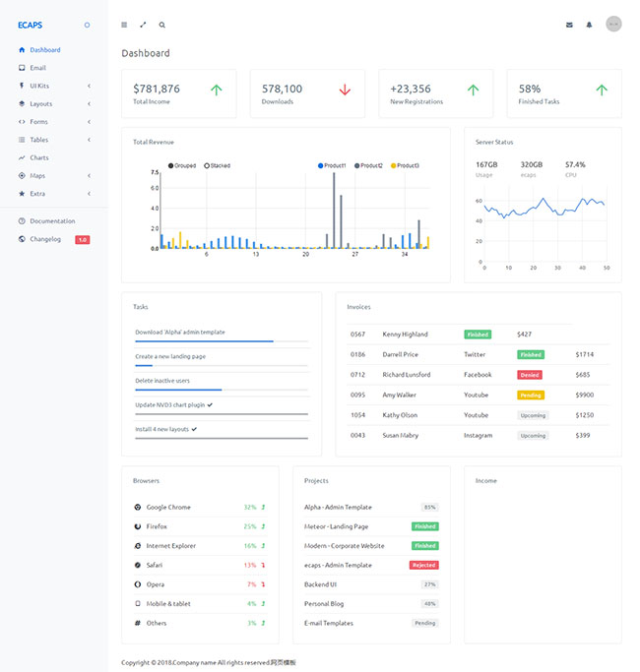Select the Stacked chart mode radio
Viewport: 640px width, 672px height.
207,165
